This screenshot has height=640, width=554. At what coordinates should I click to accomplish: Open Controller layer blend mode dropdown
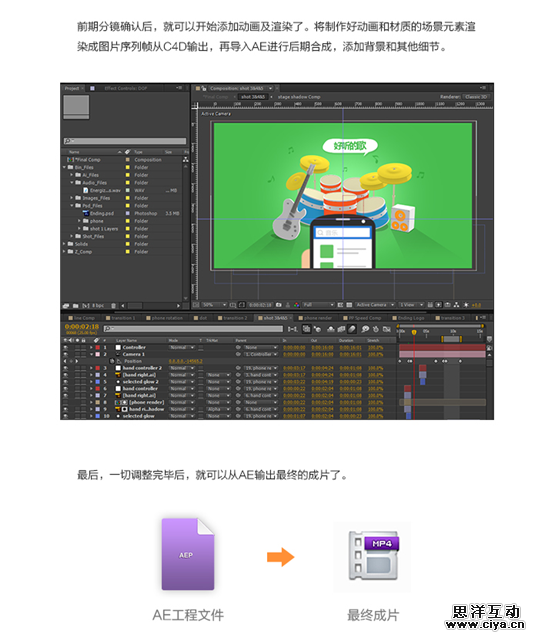click(182, 347)
